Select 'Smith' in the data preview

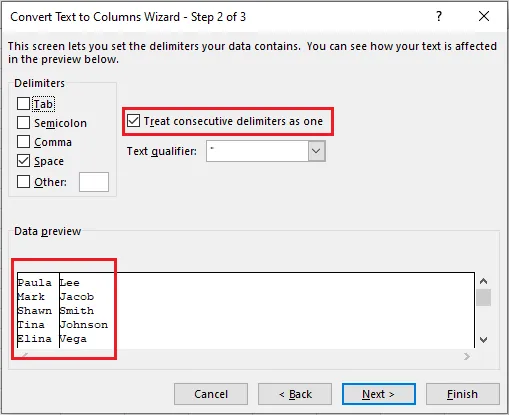77,311
